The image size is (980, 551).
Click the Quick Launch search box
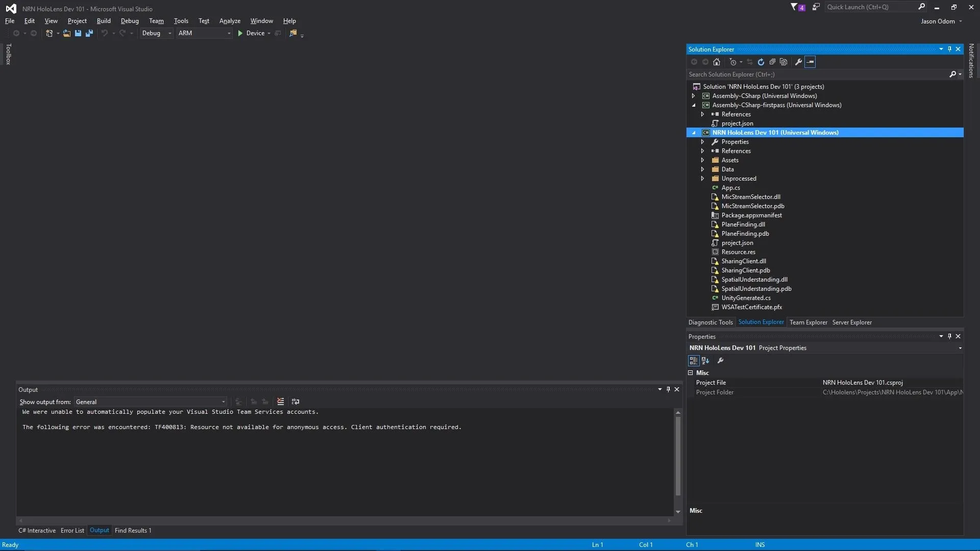tap(870, 7)
